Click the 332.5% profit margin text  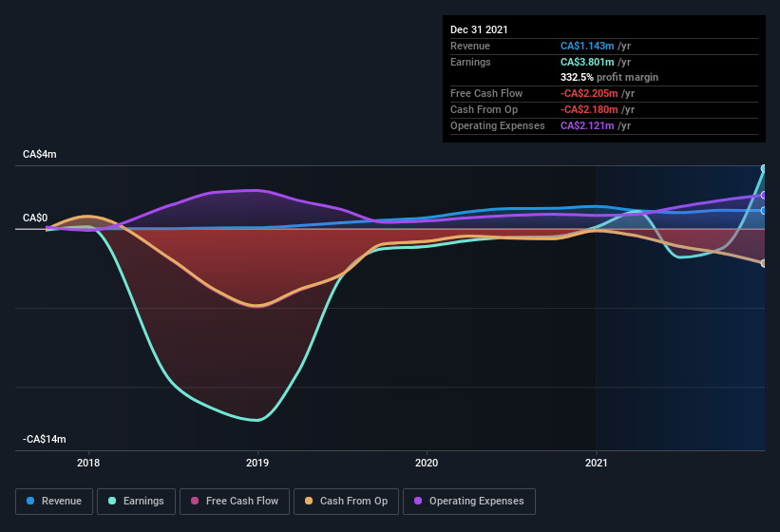coord(609,77)
